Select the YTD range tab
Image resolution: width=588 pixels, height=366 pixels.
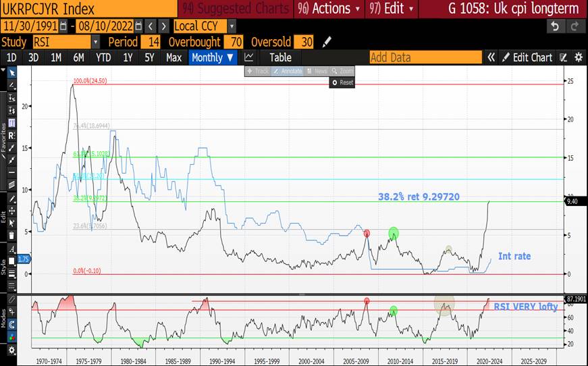(x=103, y=57)
